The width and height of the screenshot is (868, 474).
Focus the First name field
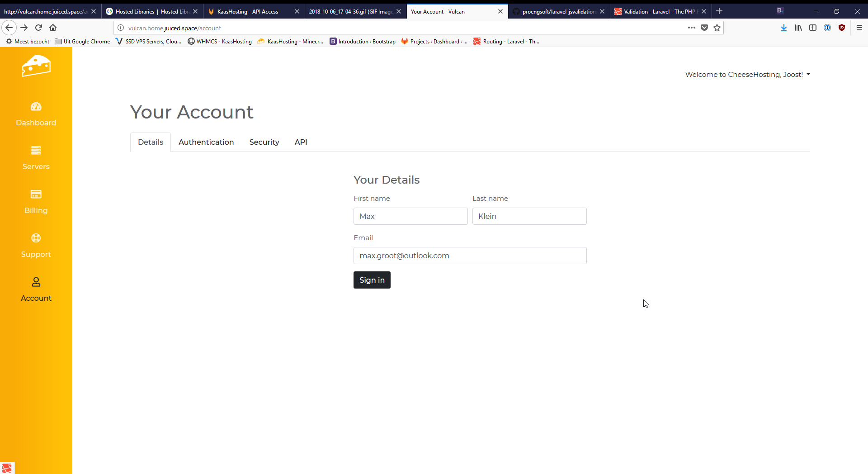point(410,216)
